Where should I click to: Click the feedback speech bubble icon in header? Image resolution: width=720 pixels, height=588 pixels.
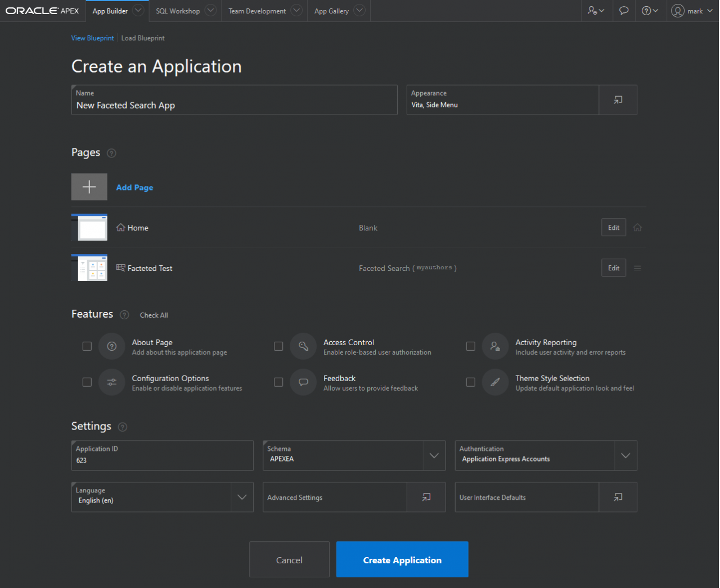(x=623, y=11)
